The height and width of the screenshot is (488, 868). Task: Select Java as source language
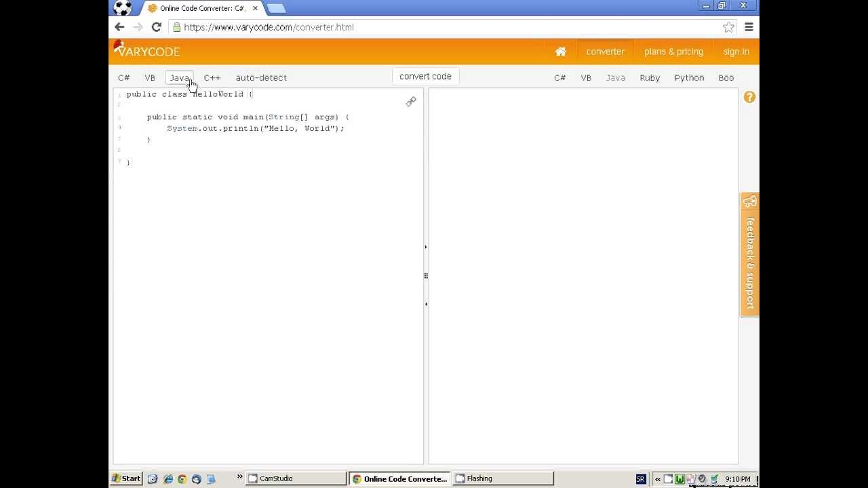(180, 77)
